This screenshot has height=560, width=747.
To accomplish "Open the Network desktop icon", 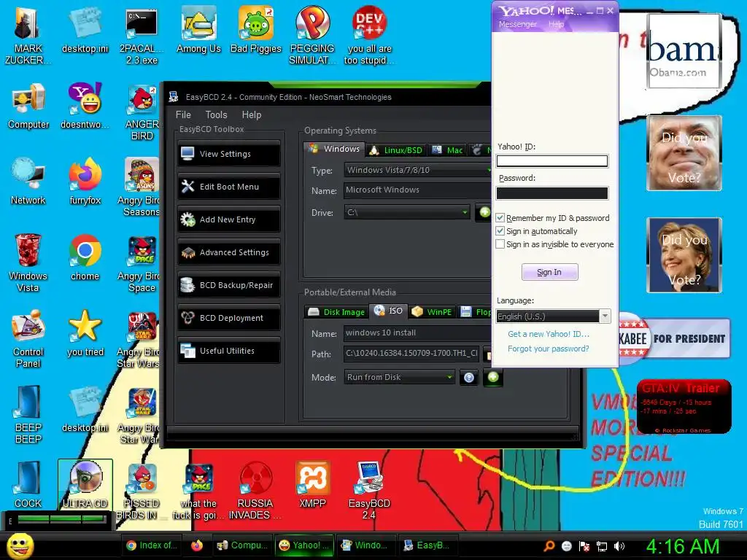I will 28,182.
